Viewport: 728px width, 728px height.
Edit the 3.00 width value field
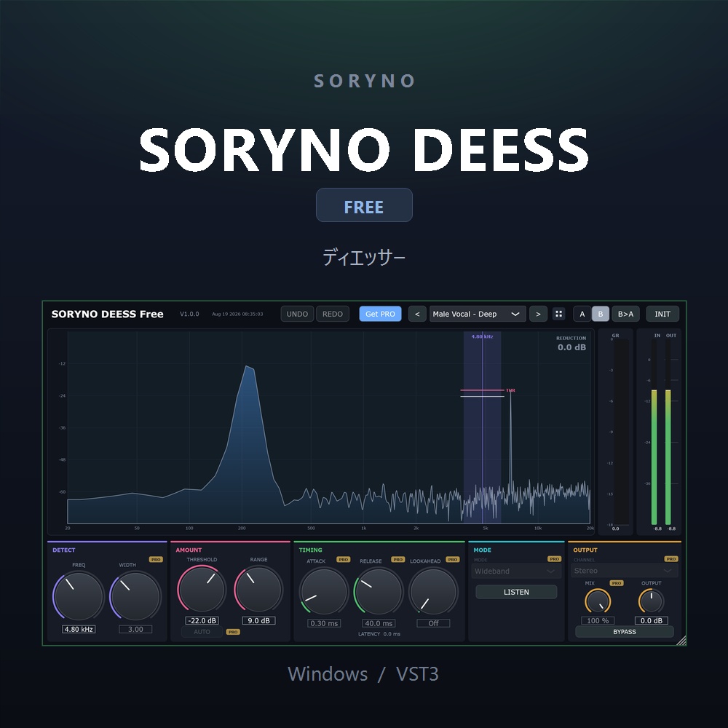135,629
